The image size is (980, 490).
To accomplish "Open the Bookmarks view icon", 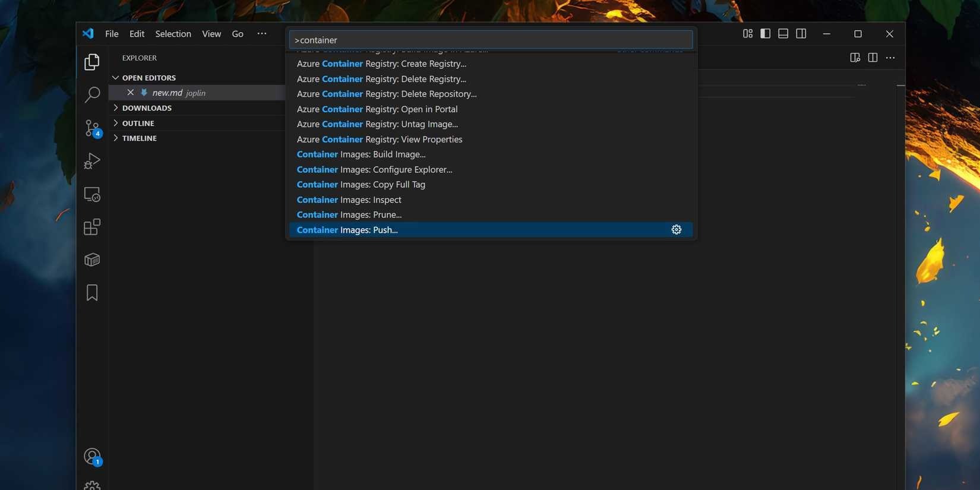I will 92,292.
